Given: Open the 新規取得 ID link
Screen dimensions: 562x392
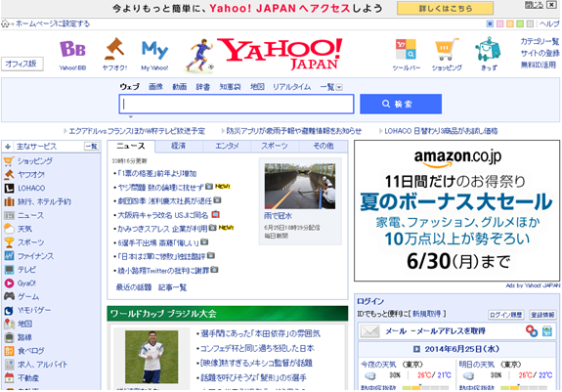Looking at the screenshot, I should click(426, 314).
